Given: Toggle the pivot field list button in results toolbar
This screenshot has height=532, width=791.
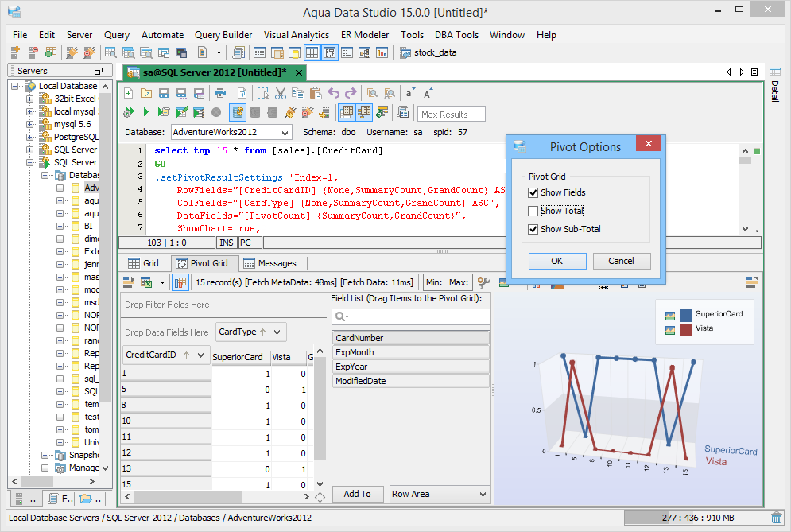Looking at the screenshot, I should coord(180,282).
